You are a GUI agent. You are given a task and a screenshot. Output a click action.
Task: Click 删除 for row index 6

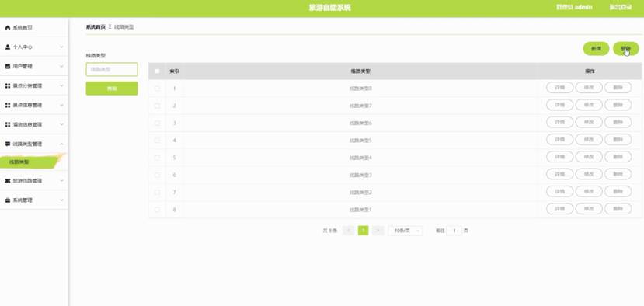[618, 174]
